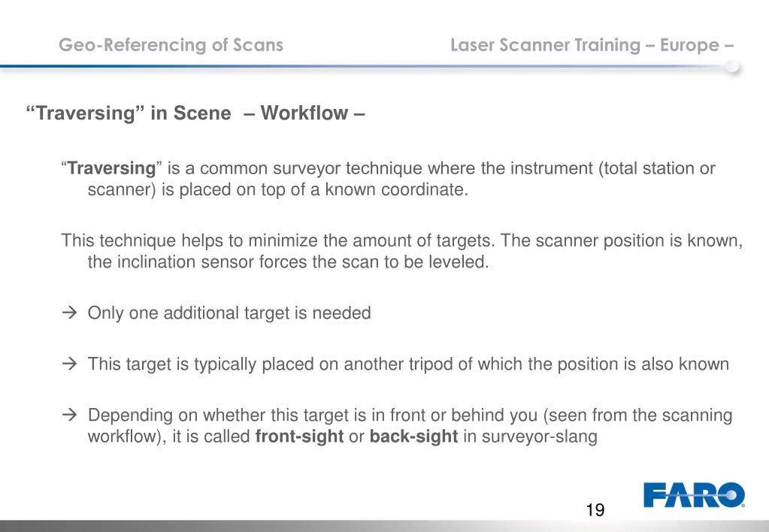Click the FARO logo

tap(694, 494)
